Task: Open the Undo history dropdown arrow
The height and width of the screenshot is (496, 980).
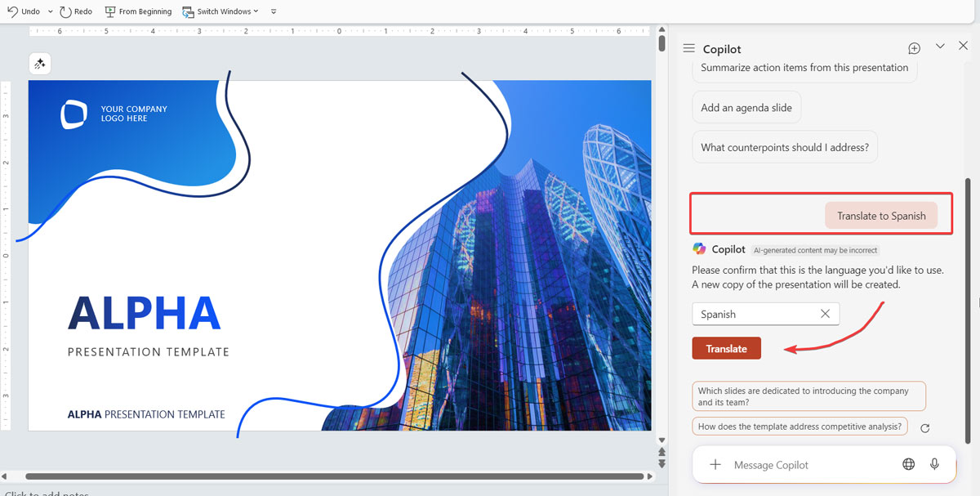Action: tap(50, 11)
